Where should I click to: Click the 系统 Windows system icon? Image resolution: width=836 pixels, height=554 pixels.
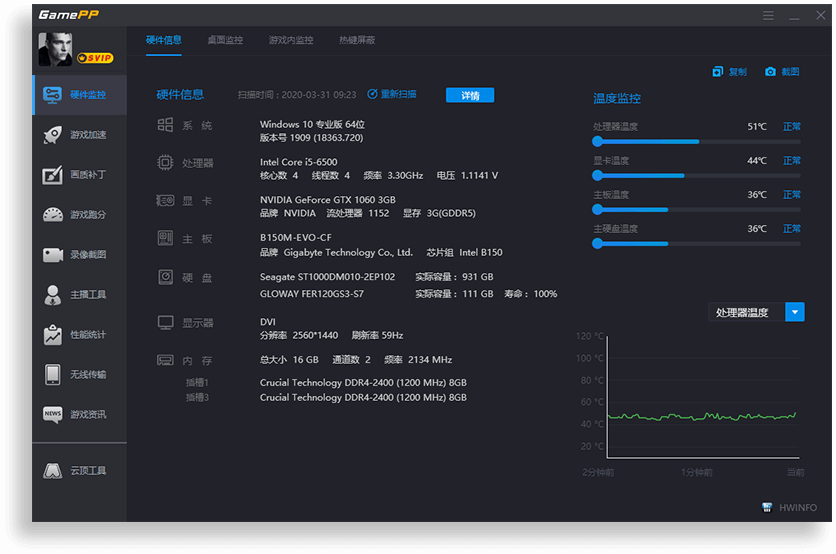[x=165, y=125]
